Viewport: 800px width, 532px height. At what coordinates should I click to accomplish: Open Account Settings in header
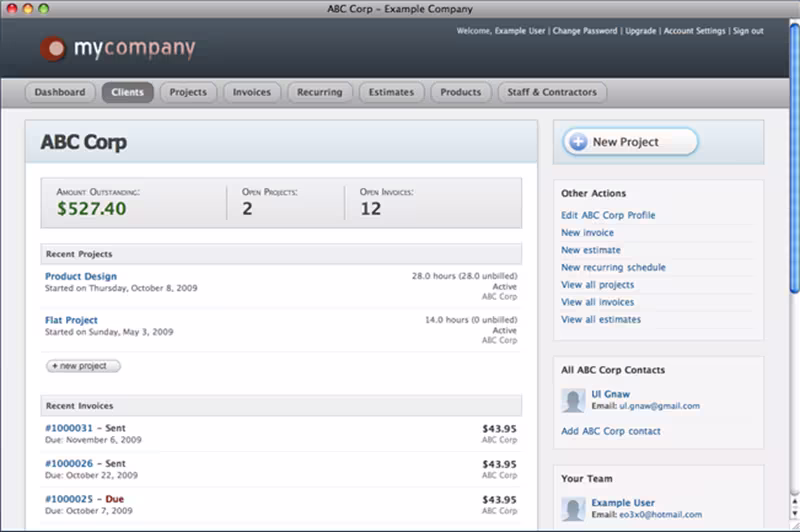[x=694, y=31]
